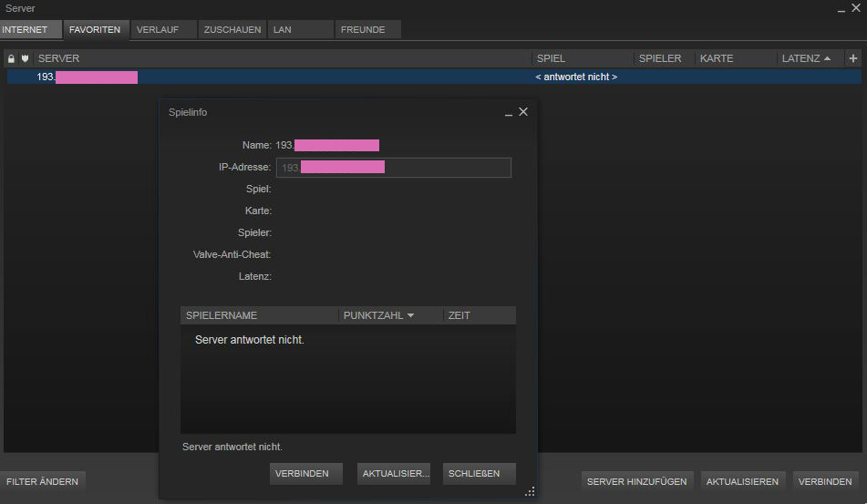867x504 pixels.
Task: Click the VAC shield column icon
Action: 25,58
